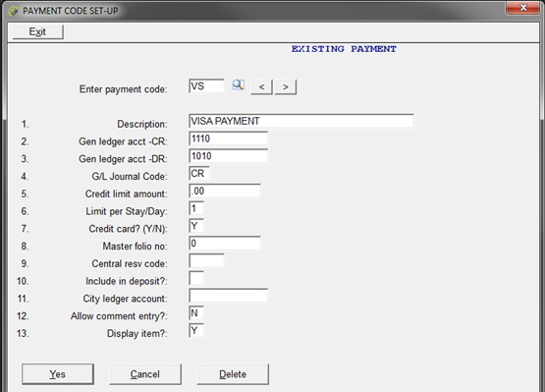This screenshot has height=392, width=545.
Task: Click the Cancel button
Action: coord(145,374)
